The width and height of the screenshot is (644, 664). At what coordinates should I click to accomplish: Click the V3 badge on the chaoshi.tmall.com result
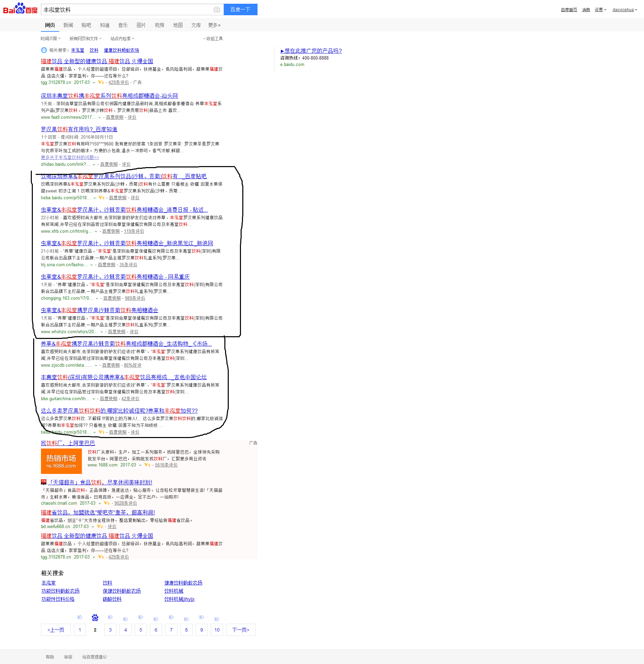point(106,503)
